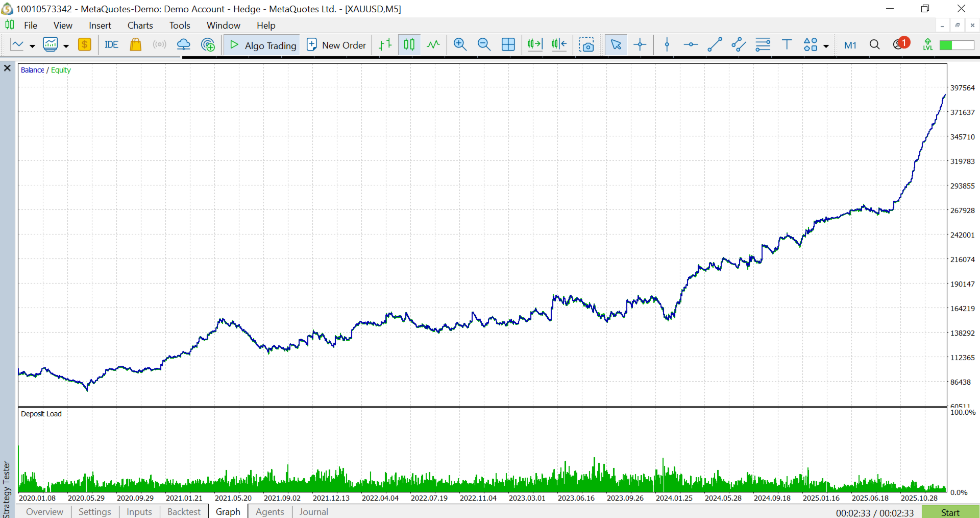The height and width of the screenshot is (518, 980).
Task: Select the vertical line drawing tool
Action: [x=667, y=45]
